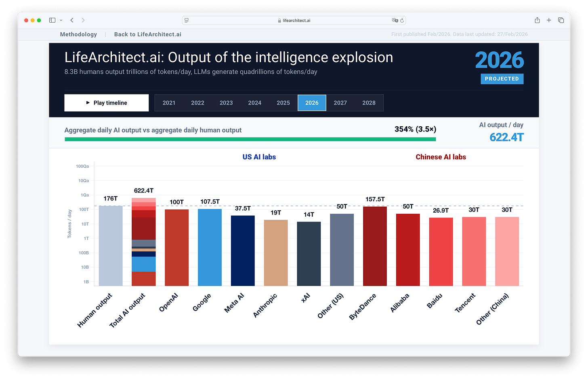
Task: Click the translate icon in address bar
Action: click(x=395, y=20)
